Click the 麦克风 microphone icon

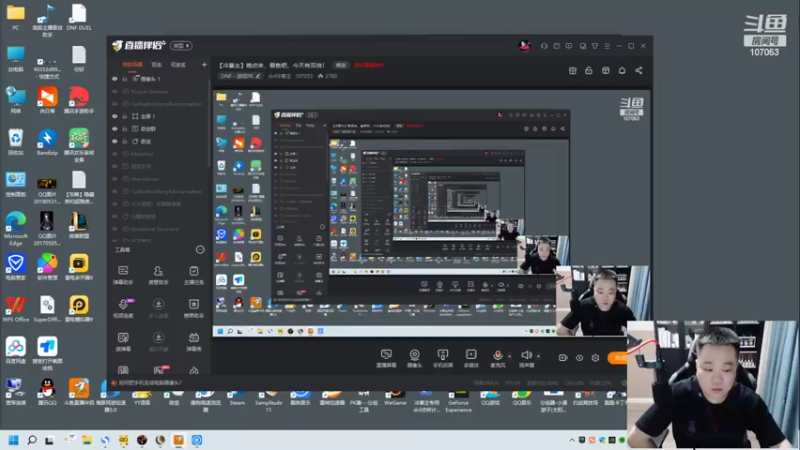[x=497, y=358]
